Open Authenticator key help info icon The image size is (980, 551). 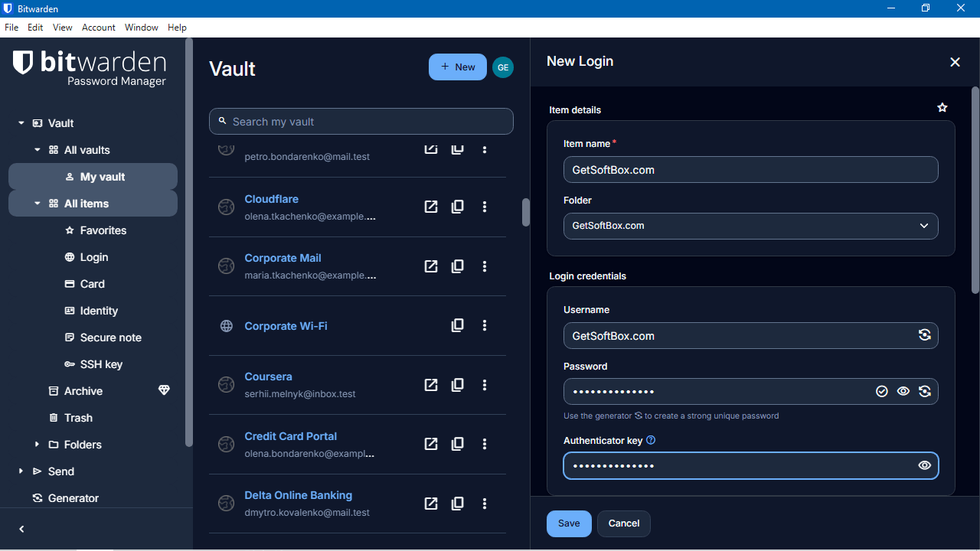point(651,440)
